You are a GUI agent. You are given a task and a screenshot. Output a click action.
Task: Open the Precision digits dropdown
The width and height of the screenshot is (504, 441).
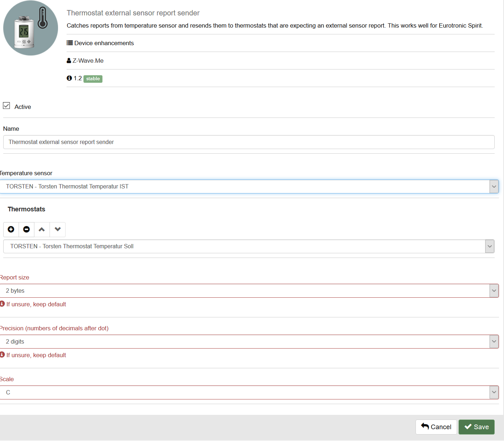click(249, 341)
